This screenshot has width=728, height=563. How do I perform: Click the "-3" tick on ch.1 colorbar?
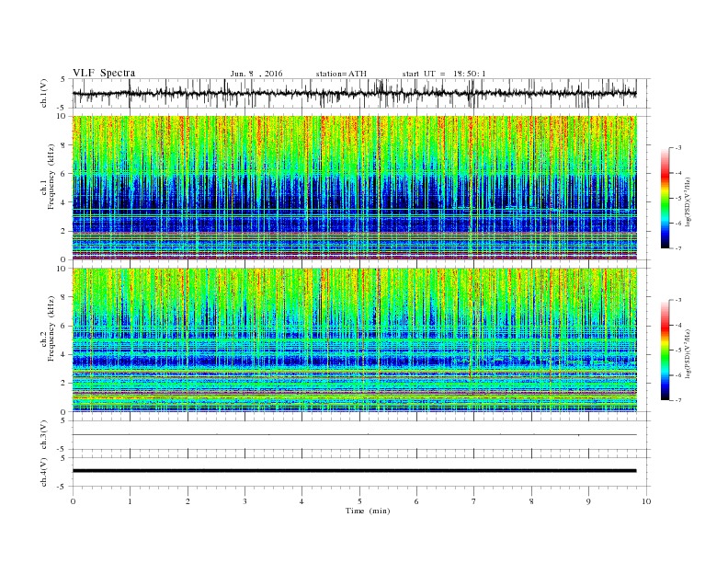[677, 148]
